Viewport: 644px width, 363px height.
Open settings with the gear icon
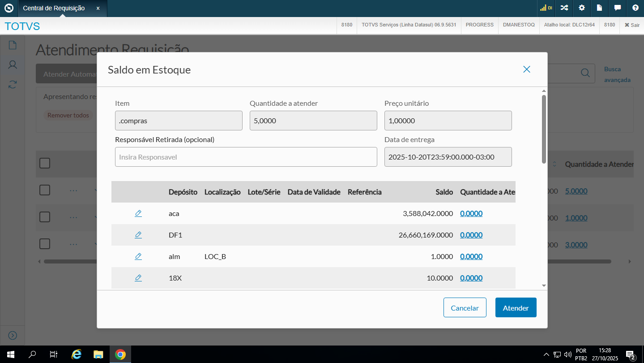click(582, 8)
